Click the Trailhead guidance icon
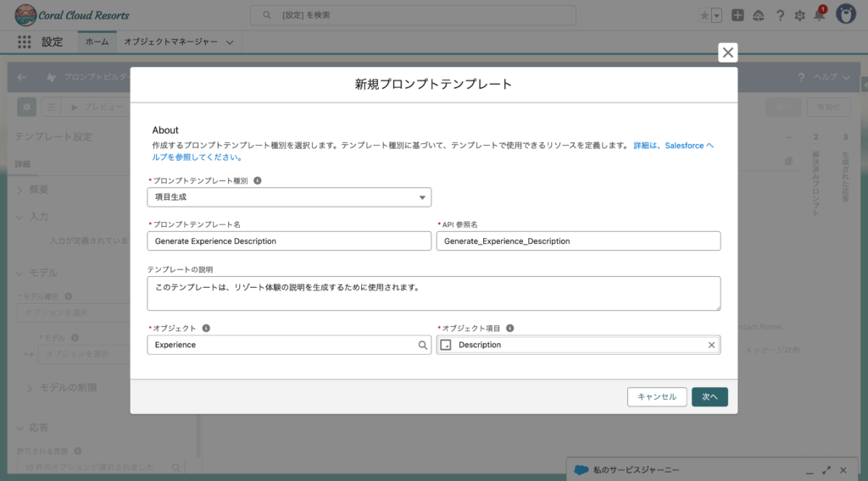The width and height of the screenshot is (868, 481). pyautogui.click(x=759, y=15)
